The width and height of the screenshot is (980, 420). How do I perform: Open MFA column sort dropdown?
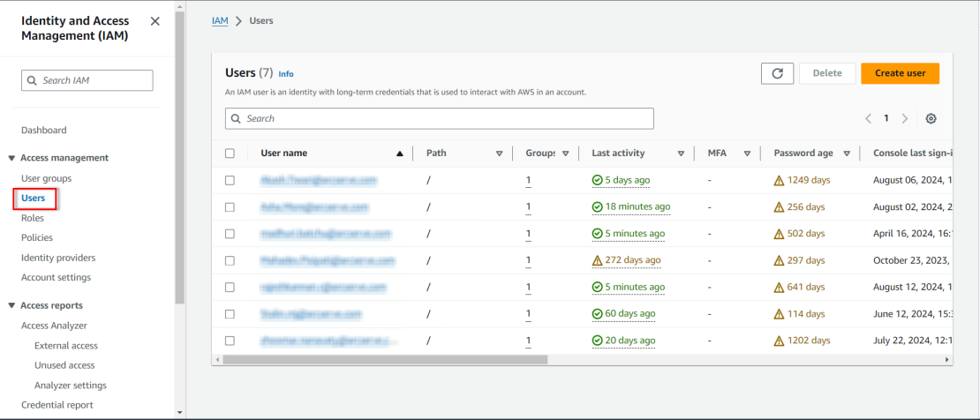pyautogui.click(x=747, y=154)
